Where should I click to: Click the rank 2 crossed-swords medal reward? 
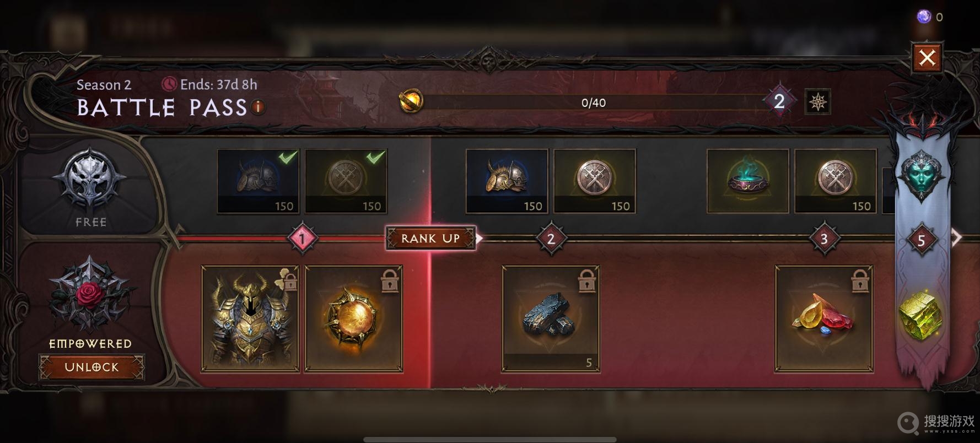[595, 181]
